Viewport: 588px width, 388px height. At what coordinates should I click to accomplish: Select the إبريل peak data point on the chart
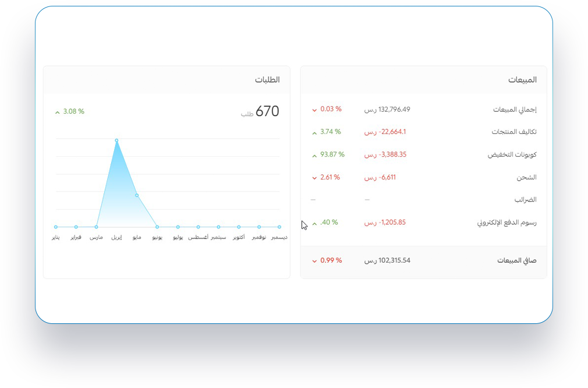(x=116, y=140)
